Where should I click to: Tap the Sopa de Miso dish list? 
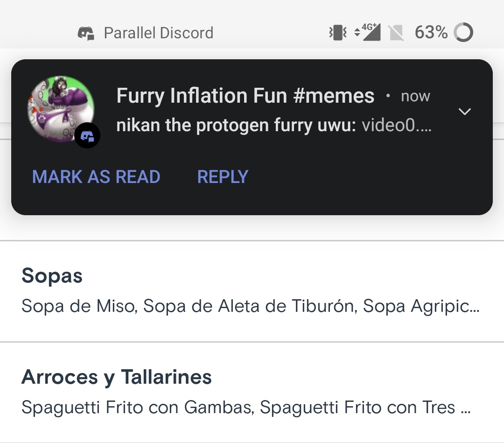250,306
